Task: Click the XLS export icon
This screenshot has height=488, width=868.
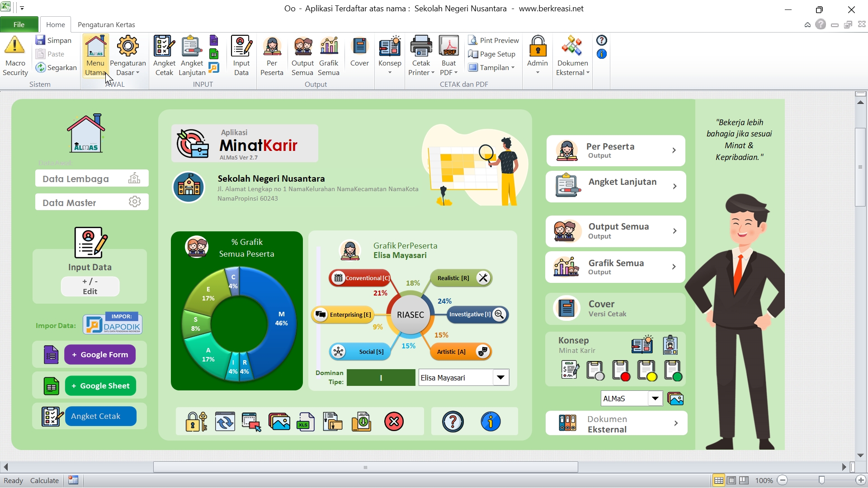Action: click(x=306, y=422)
